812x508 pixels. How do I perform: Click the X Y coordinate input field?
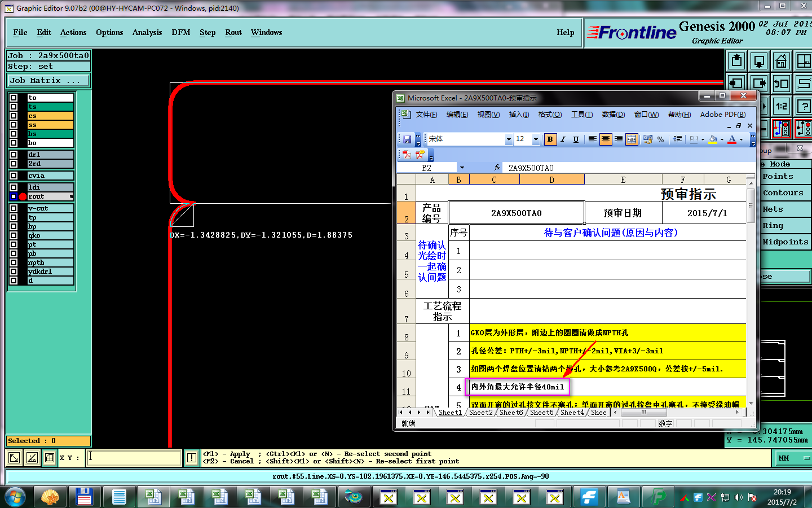coord(134,458)
